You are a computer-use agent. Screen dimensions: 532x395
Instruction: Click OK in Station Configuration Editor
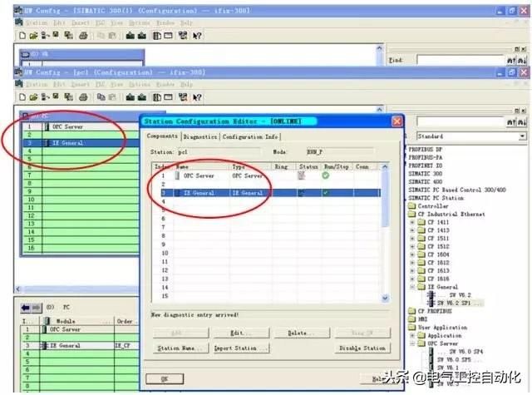(165, 378)
